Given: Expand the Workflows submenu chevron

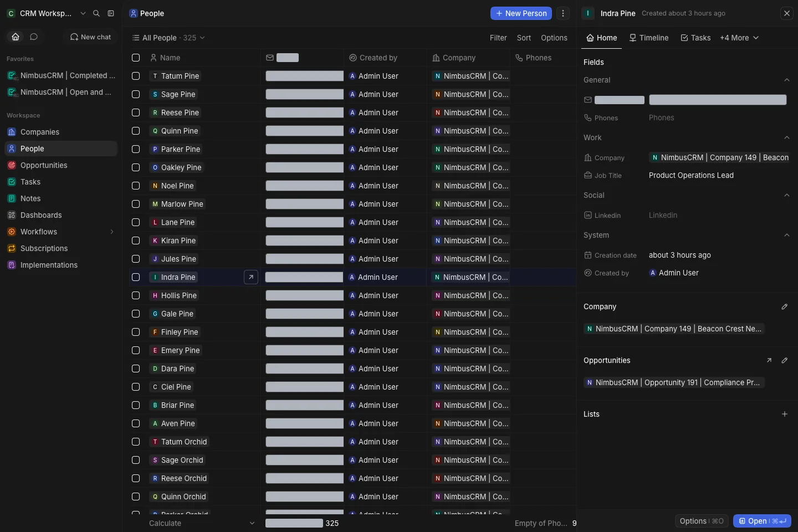Looking at the screenshot, I should pos(111,232).
